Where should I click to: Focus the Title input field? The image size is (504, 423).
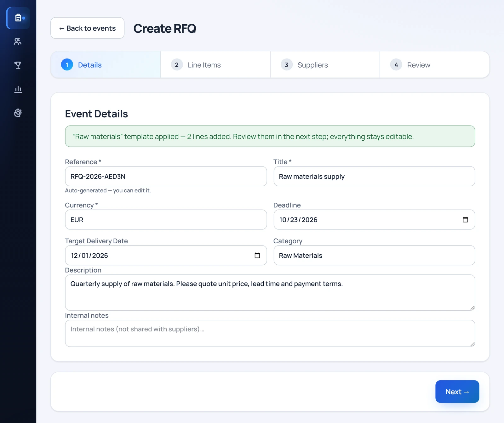pos(374,176)
